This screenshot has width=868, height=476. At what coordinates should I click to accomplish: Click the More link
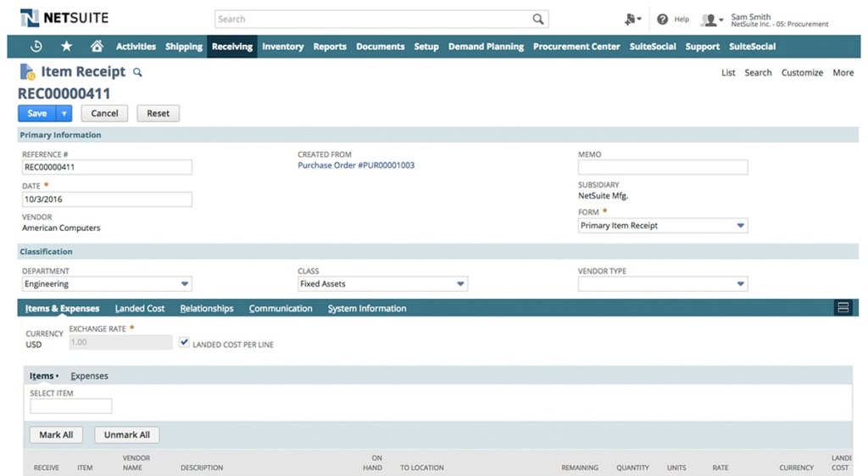coord(843,73)
